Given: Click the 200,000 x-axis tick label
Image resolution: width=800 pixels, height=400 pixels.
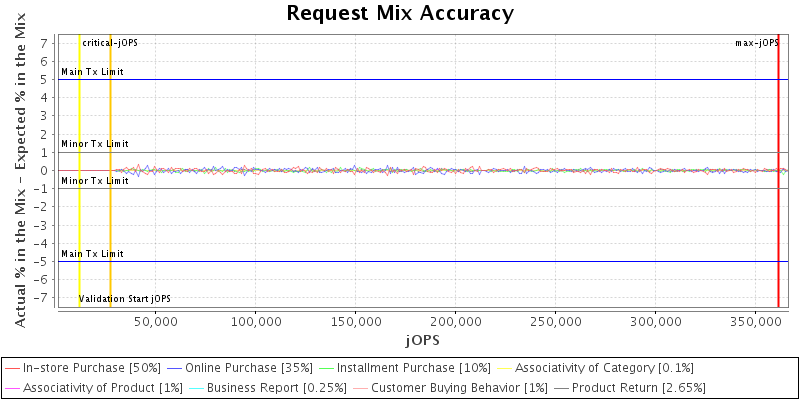Looking at the screenshot, I should (455, 321).
